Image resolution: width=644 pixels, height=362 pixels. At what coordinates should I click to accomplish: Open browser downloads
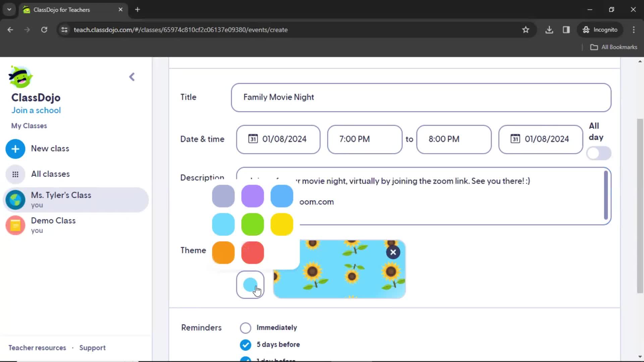click(x=549, y=30)
